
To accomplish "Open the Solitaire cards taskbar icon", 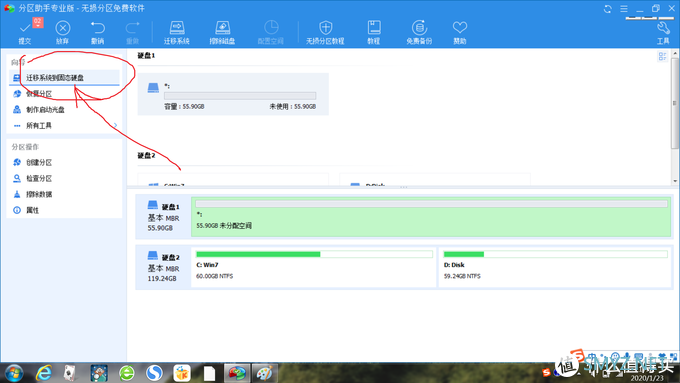I will tap(69, 373).
